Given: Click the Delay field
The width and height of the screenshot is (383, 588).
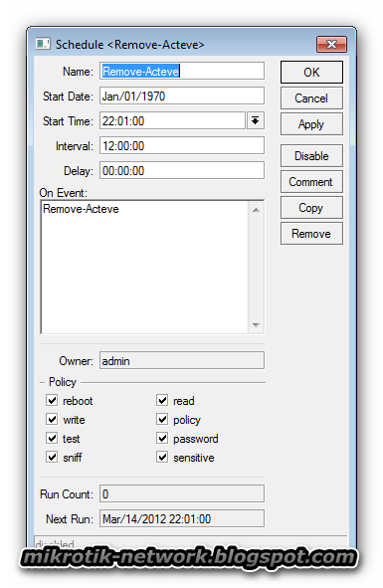Looking at the screenshot, I should [182, 170].
